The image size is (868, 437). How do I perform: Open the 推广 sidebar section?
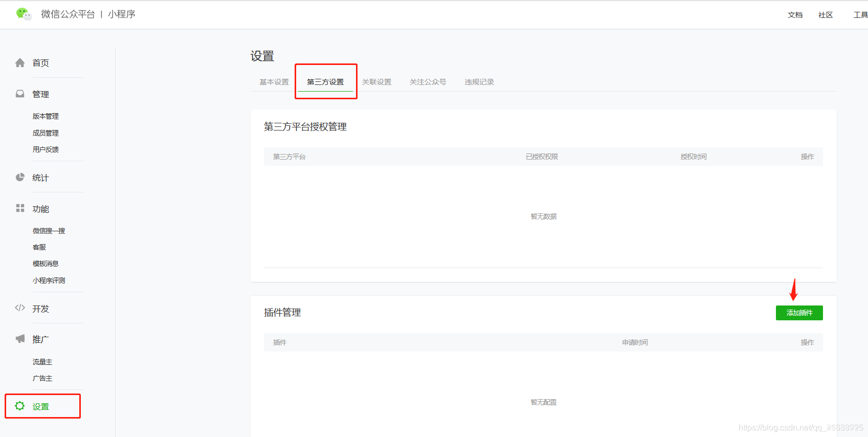point(40,339)
